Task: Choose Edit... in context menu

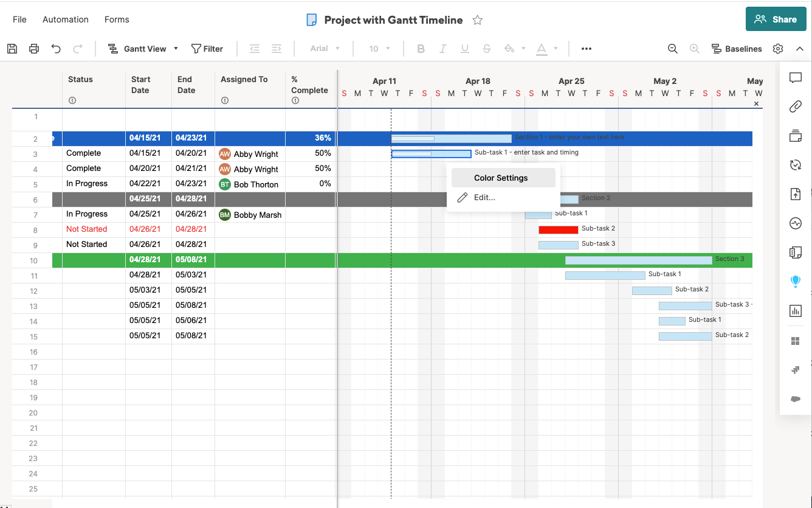Action: pyautogui.click(x=503, y=197)
